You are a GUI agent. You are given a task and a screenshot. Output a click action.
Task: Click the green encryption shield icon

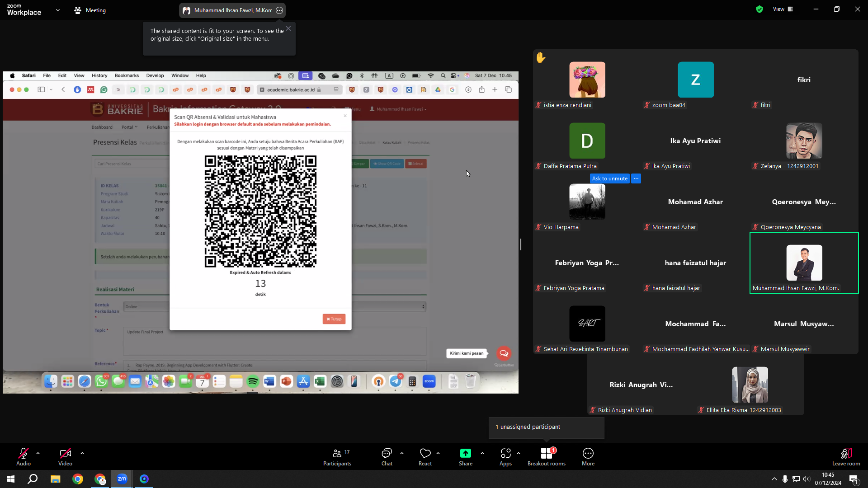tap(759, 9)
